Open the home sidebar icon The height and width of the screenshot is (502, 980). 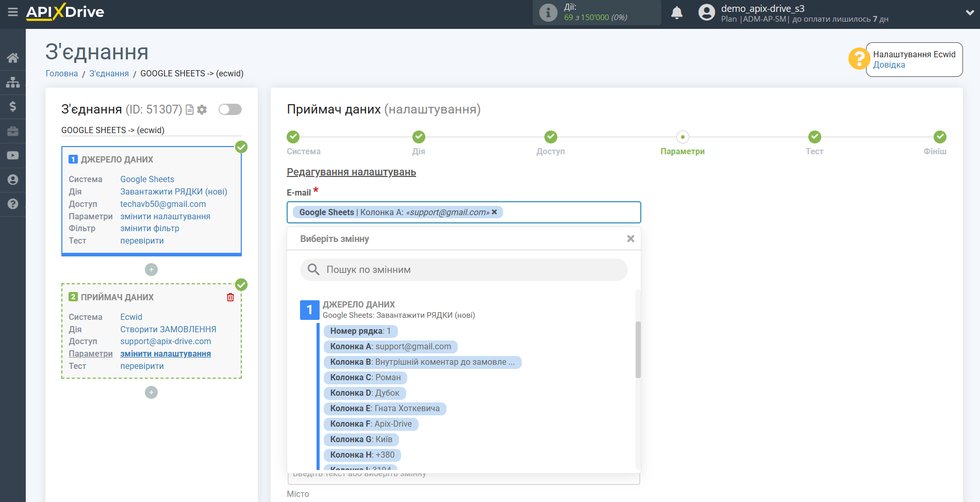click(13, 58)
